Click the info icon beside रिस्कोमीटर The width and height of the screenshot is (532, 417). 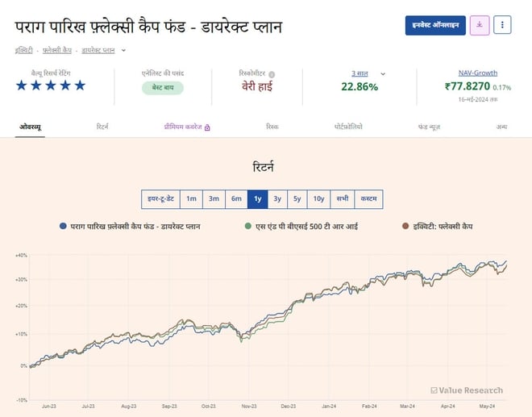coord(272,73)
